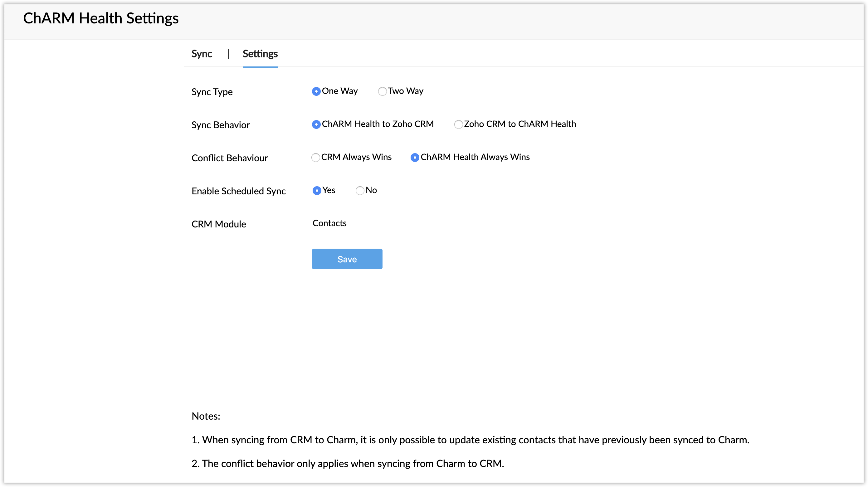Select the Settings tab
The height and width of the screenshot is (487, 868).
[x=260, y=54]
